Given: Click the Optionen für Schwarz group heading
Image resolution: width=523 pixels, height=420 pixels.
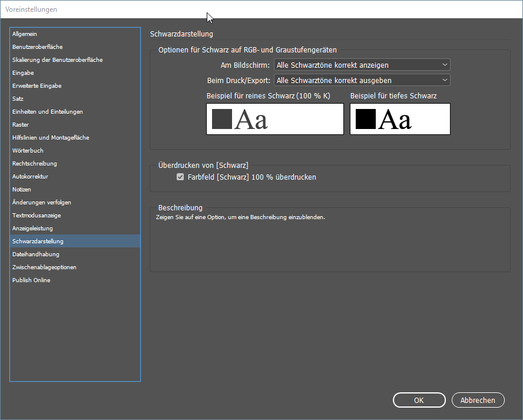Looking at the screenshot, I should point(247,50).
